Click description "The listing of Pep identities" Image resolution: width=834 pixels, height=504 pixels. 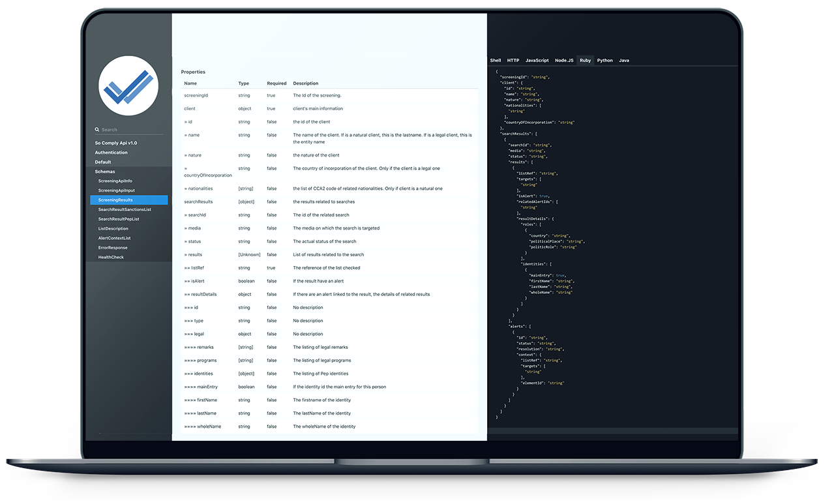pyautogui.click(x=320, y=374)
